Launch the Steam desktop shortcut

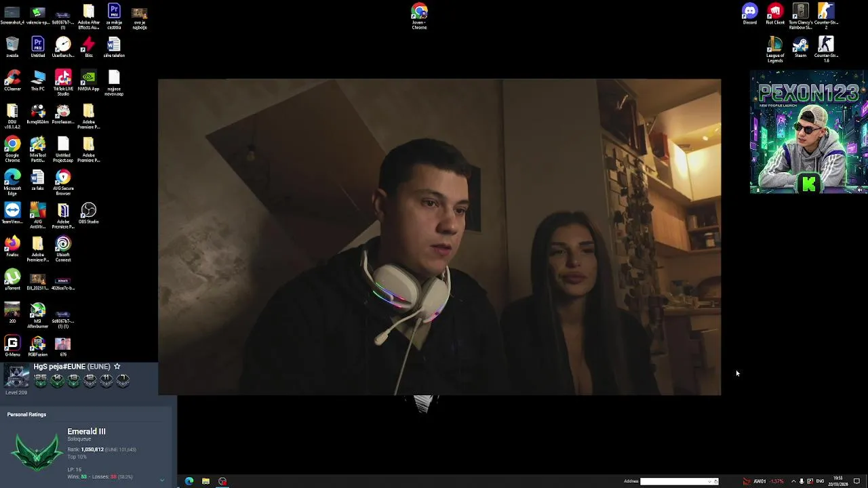coord(800,47)
